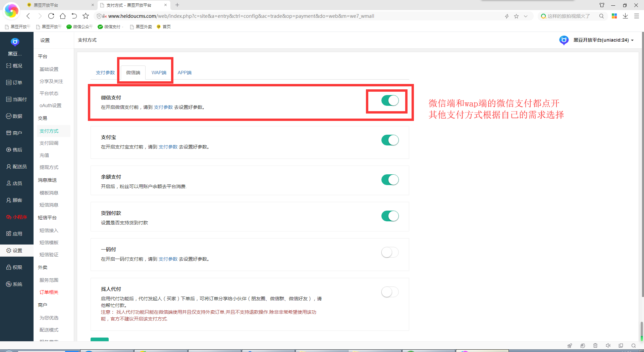644x352 pixels.
Task: Toggle 支付宝 switch
Action: 390,140
